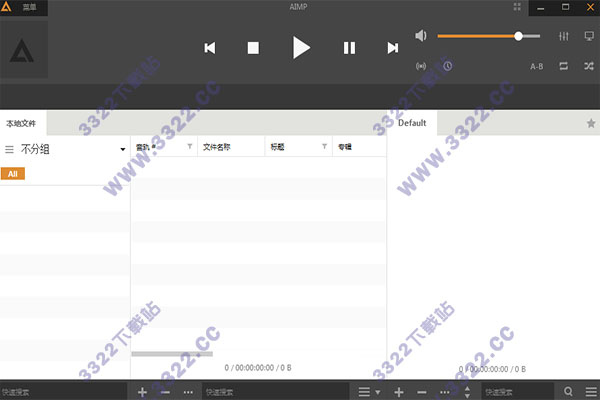The height and width of the screenshot is (400, 600).
Task: Click the left quick search field
Action: click(x=63, y=392)
